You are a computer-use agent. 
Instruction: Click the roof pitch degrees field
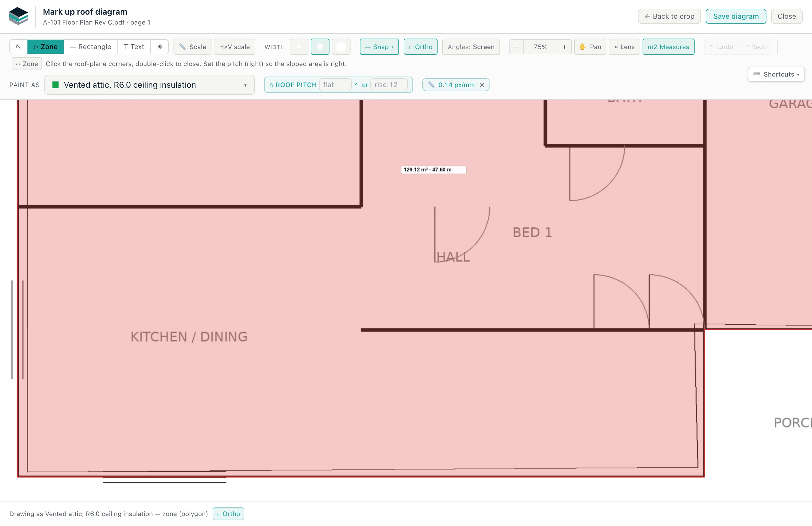tap(335, 85)
